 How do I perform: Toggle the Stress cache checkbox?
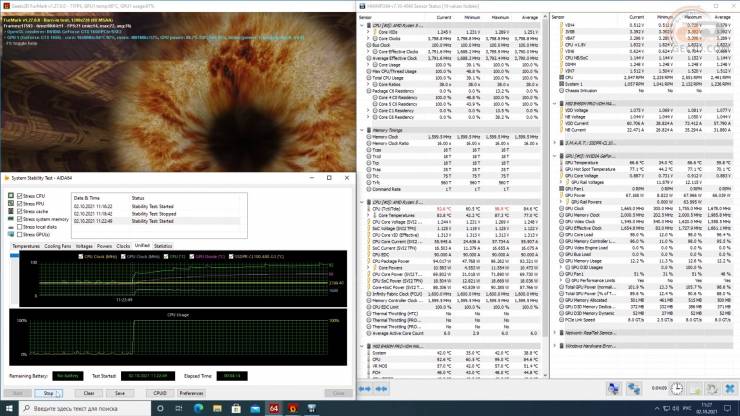pyautogui.click(x=19, y=212)
